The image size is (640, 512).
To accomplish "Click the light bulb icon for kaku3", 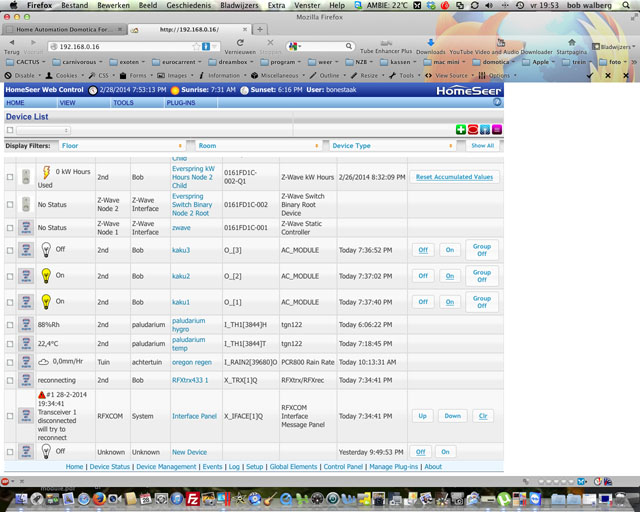I will click(46, 250).
